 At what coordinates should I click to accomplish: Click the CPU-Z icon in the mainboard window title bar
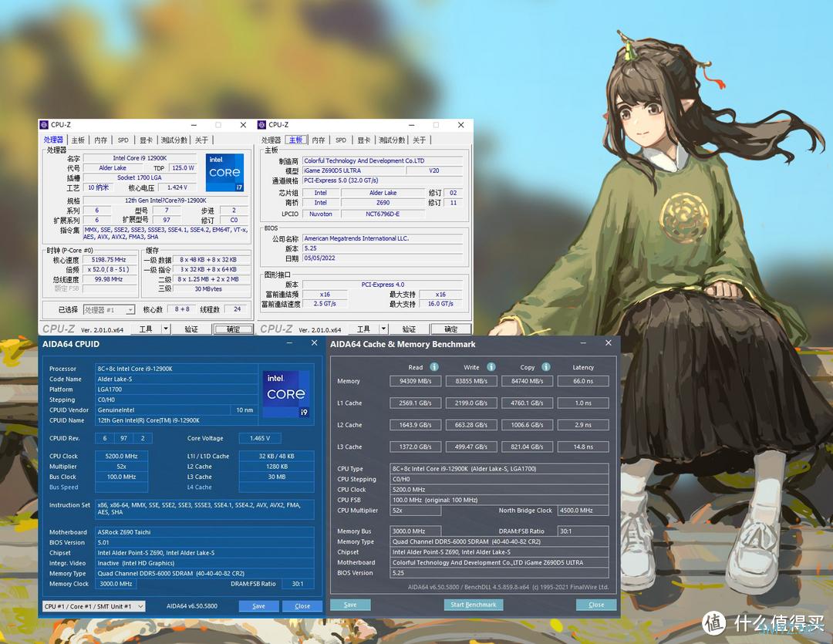click(x=261, y=125)
